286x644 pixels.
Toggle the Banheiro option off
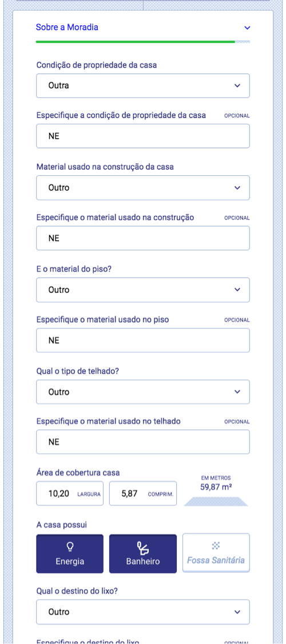142,553
